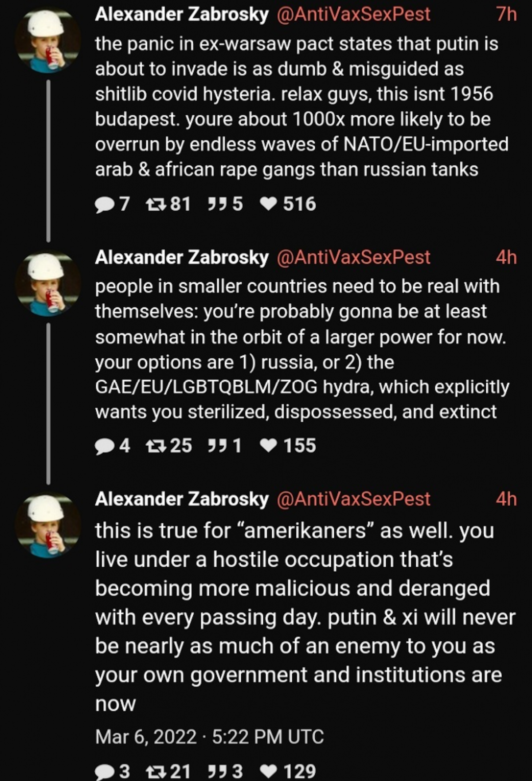Reply to the third post in thread
Screen dimensions: 532x781
pos(105,772)
